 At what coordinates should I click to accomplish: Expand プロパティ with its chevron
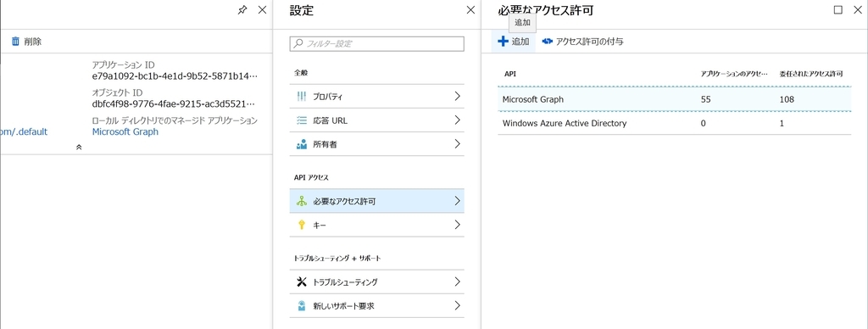457,97
